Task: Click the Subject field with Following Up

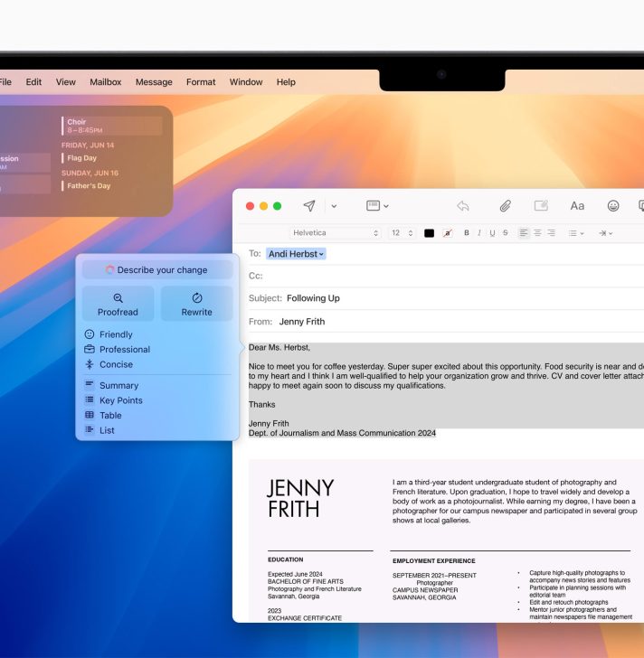Action: (x=446, y=298)
